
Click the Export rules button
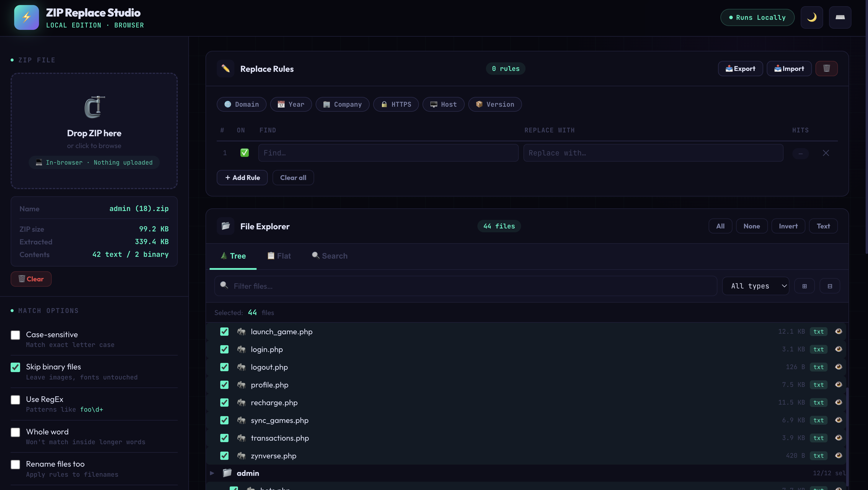pyautogui.click(x=740, y=69)
